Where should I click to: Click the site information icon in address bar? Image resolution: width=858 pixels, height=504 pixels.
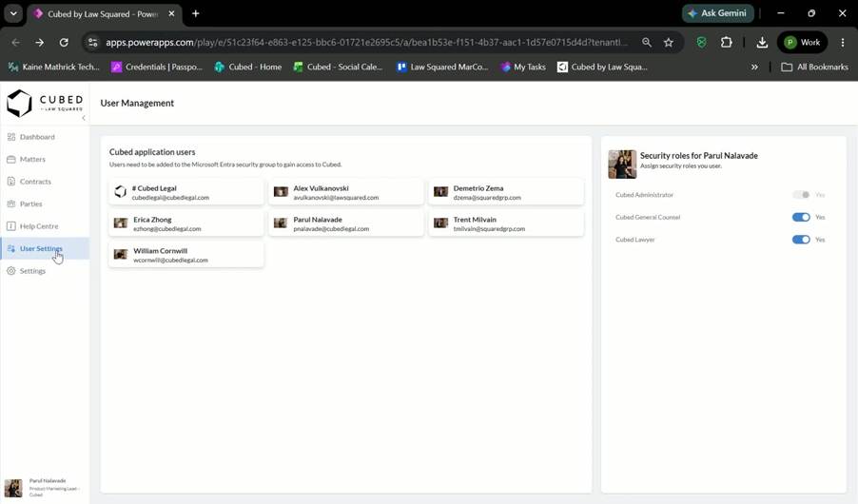click(93, 42)
